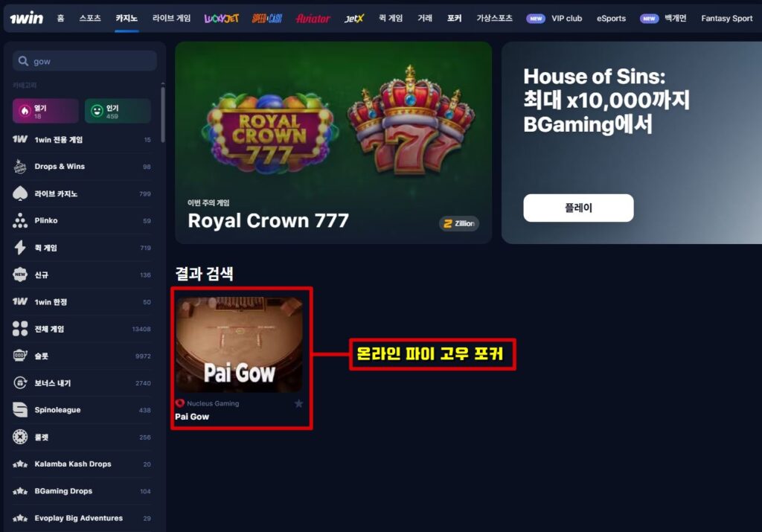The width and height of the screenshot is (762, 532).
Task: Open the Pai Gow game thumbnail
Action: click(239, 344)
